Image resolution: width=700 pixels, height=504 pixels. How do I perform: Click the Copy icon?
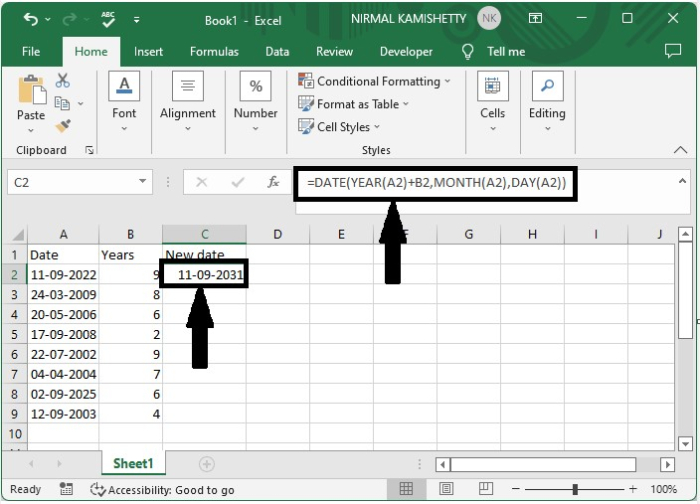[x=62, y=103]
